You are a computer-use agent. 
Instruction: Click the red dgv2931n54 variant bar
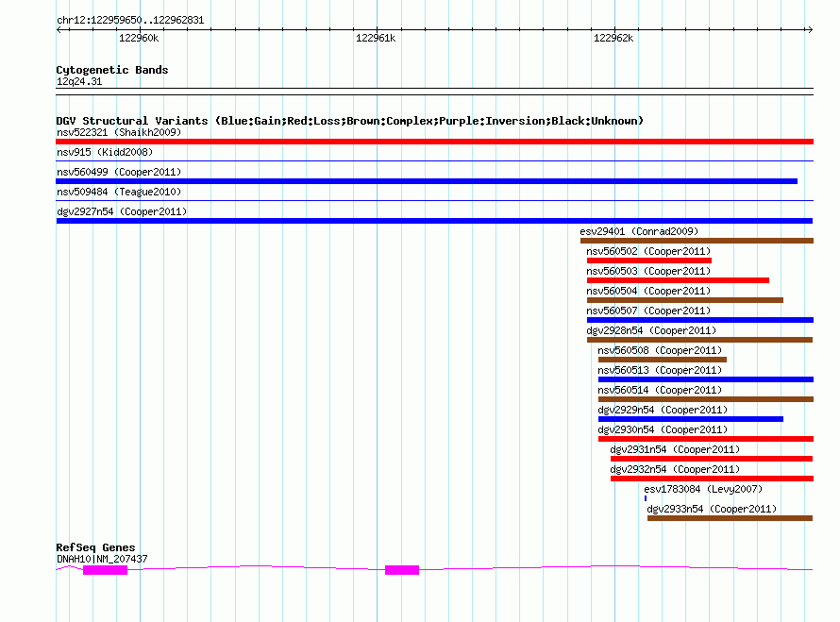(712, 459)
